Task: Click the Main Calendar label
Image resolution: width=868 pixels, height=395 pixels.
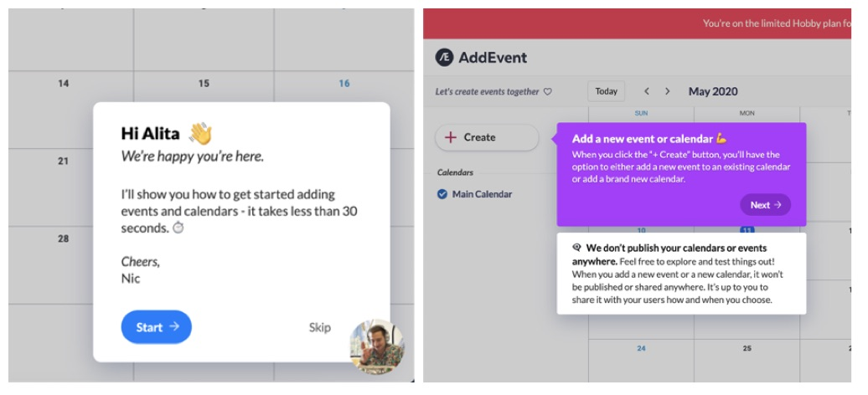Action: pyautogui.click(x=482, y=194)
